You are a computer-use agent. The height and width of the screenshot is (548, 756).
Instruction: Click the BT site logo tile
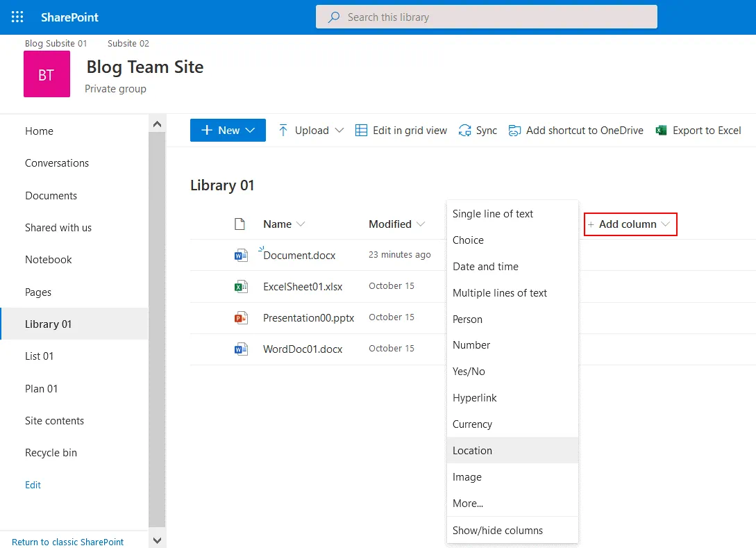coord(47,74)
